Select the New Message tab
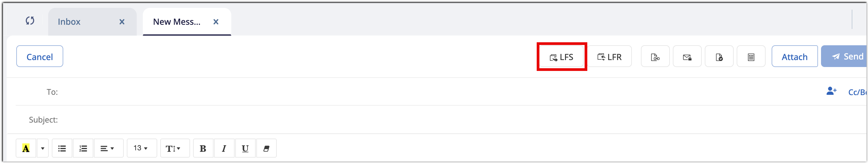This screenshot has width=868, height=163. coord(176,22)
